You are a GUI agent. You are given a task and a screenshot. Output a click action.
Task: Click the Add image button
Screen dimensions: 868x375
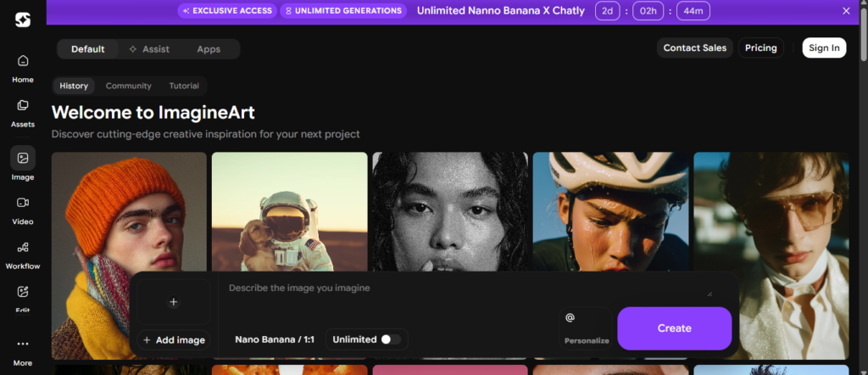pos(174,340)
